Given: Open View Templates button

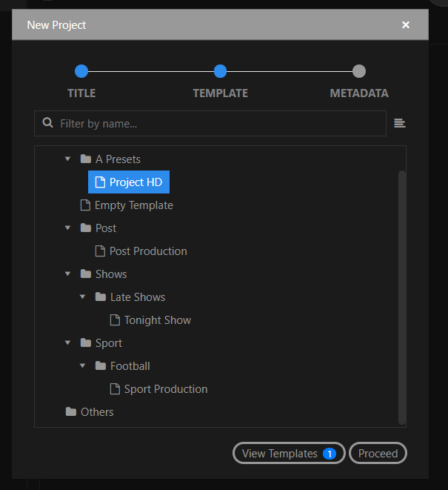Looking at the screenshot, I should click(289, 453).
